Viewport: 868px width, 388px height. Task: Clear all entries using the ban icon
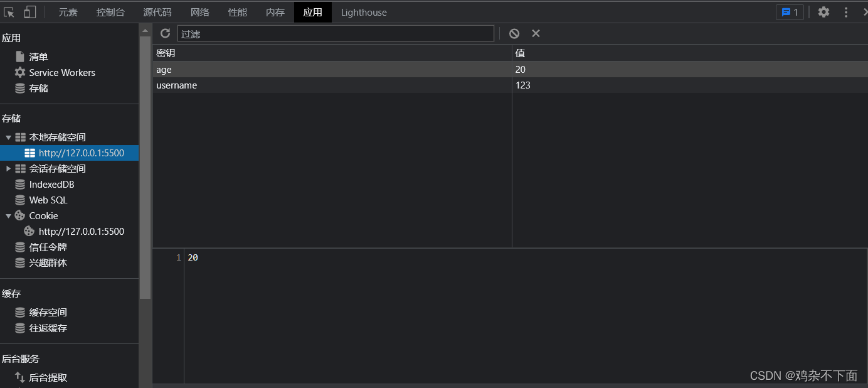pyautogui.click(x=514, y=33)
